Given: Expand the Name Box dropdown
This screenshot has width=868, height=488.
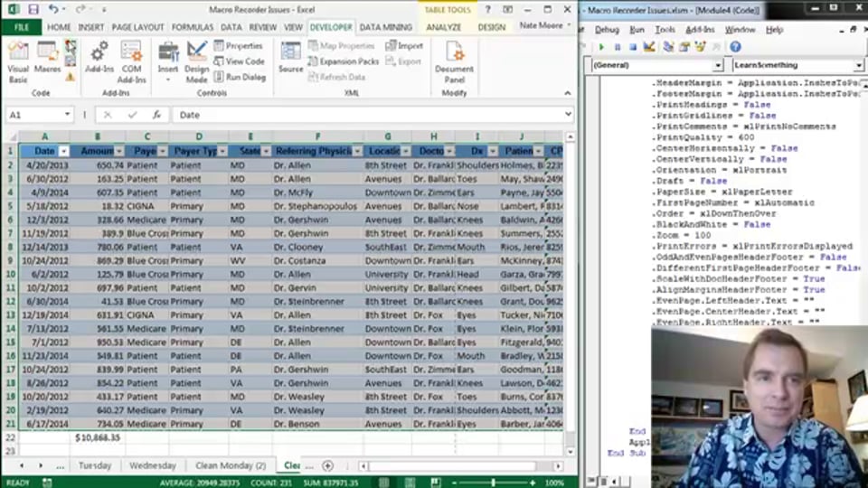Looking at the screenshot, I should (67, 115).
